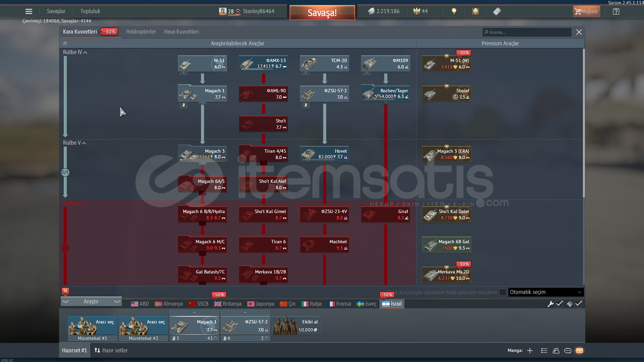Viewport: 644px width, 362px height.
Task: Close the research tree window
Action: point(579,32)
